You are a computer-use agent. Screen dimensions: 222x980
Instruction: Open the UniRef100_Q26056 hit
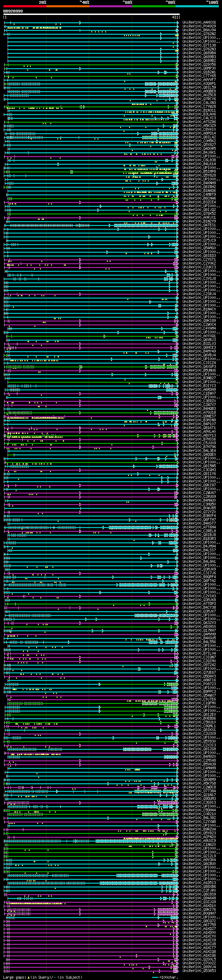tap(199, 64)
